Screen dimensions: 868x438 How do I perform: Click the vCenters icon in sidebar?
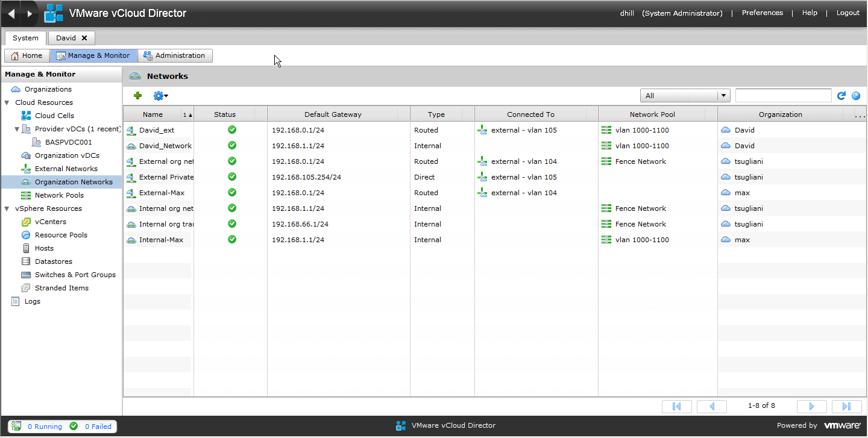click(x=26, y=222)
